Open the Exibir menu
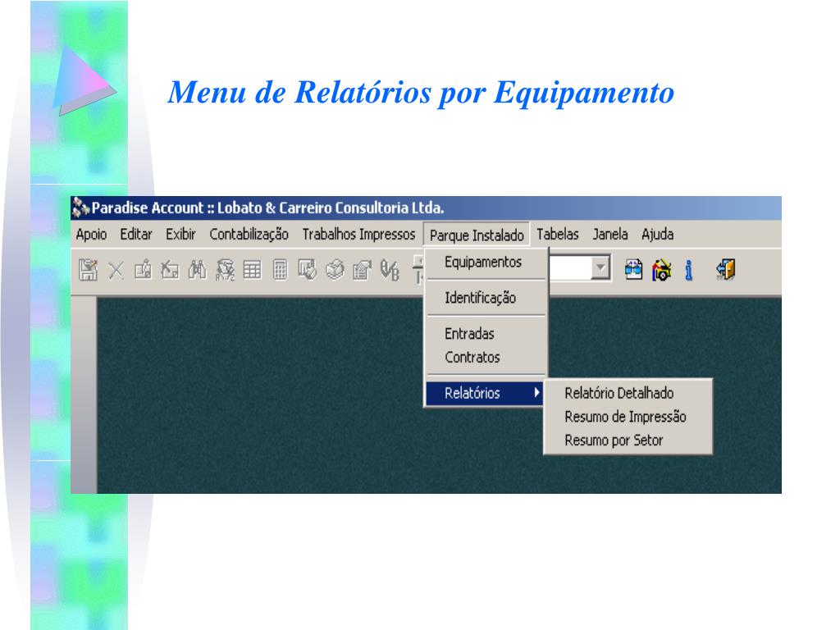840x630 pixels. click(x=180, y=235)
